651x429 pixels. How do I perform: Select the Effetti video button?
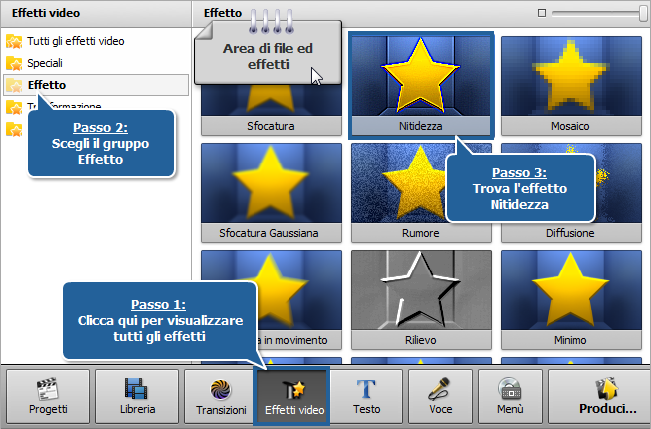point(291,396)
